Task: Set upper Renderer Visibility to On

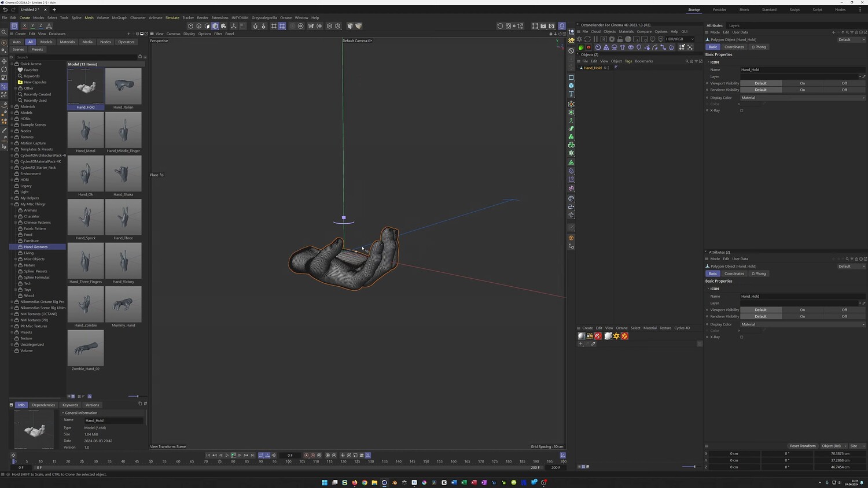Action: point(803,90)
